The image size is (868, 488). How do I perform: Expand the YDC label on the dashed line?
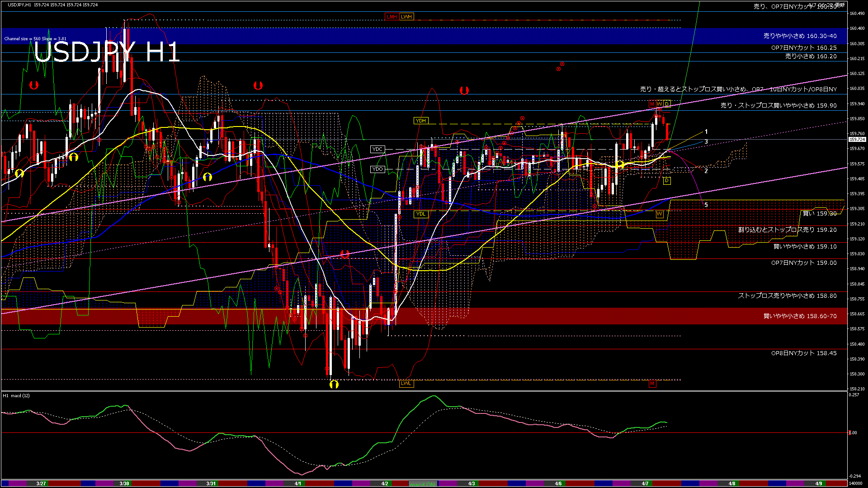[377, 148]
